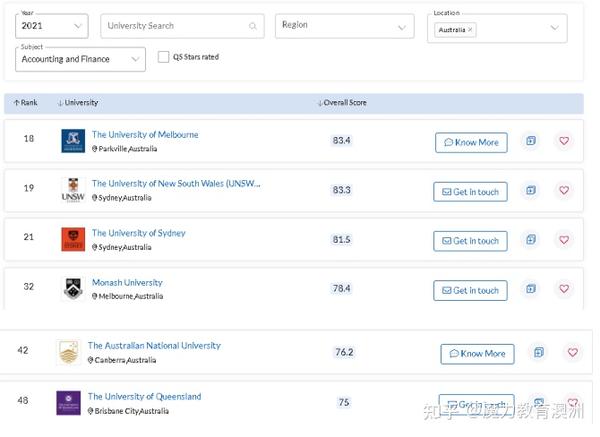This screenshot has height=437, width=600.
Task: Open The University of Sydney link
Action: coord(139,233)
